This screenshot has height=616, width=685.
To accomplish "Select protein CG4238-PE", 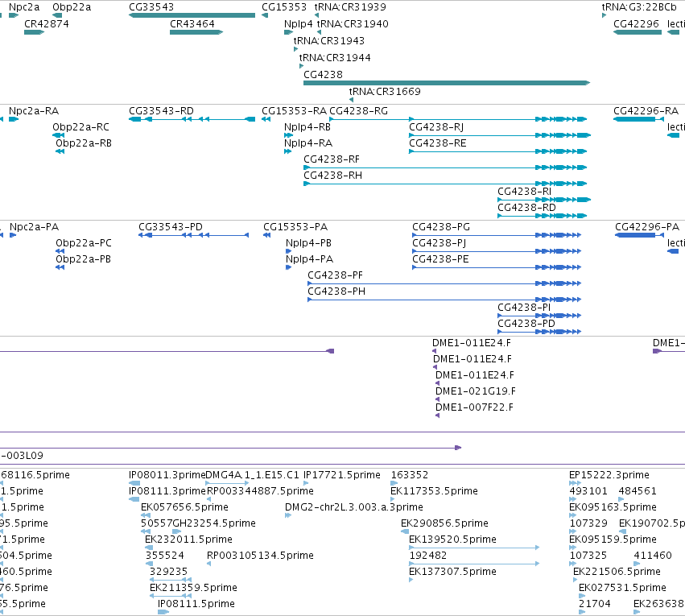I will (497, 267).
